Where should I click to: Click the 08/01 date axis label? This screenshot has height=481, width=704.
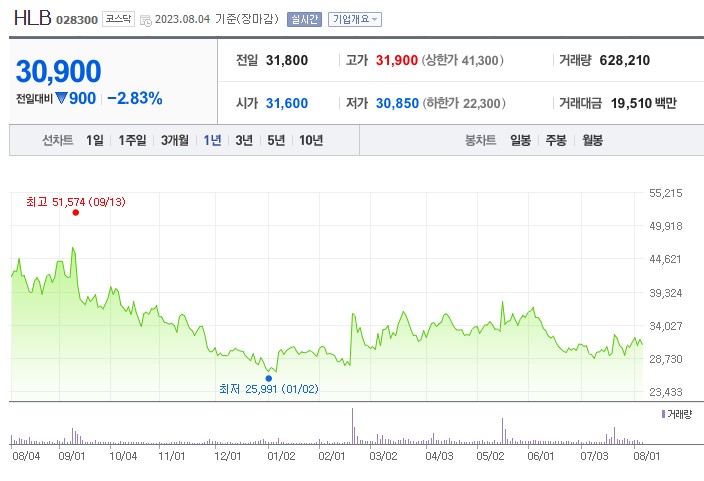click(647, 456)
